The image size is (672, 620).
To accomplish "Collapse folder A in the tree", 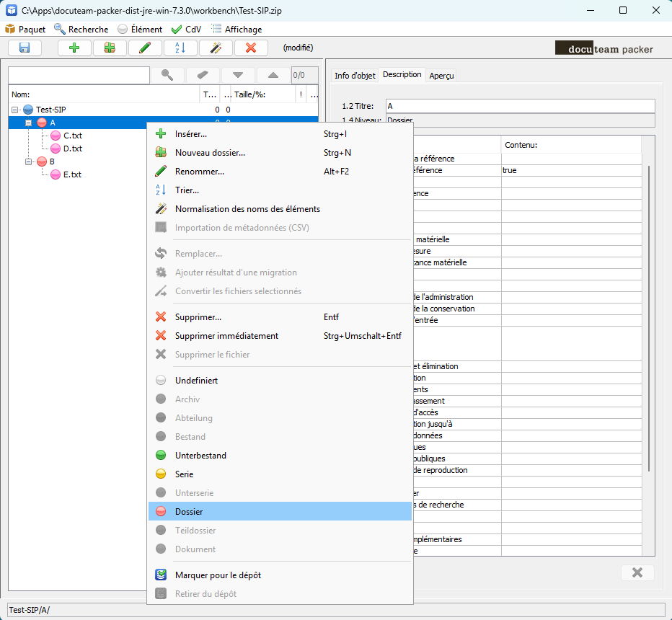I will (x=29, y=123).
